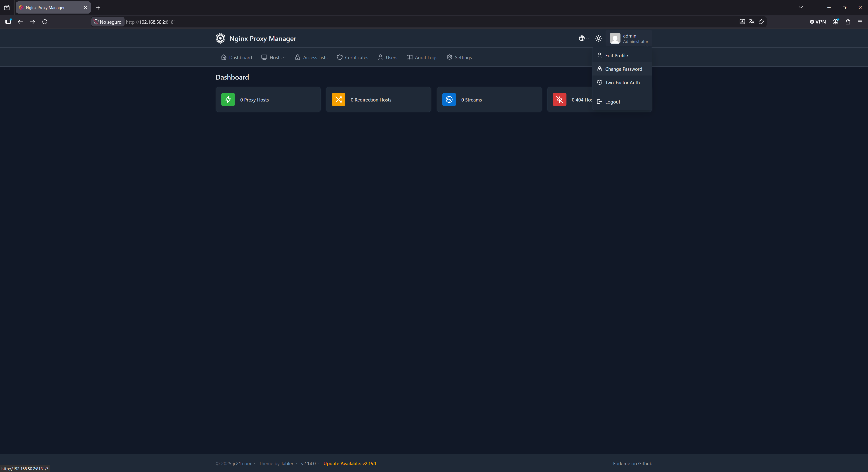Click the No seguro security badge
This screenshot has width=868, height=472.
coord(108,22)
